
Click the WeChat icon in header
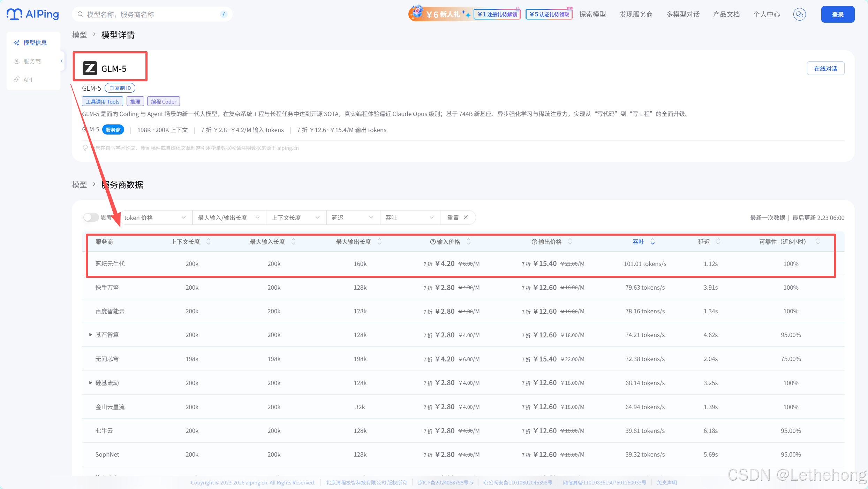(x=799, y=14)
